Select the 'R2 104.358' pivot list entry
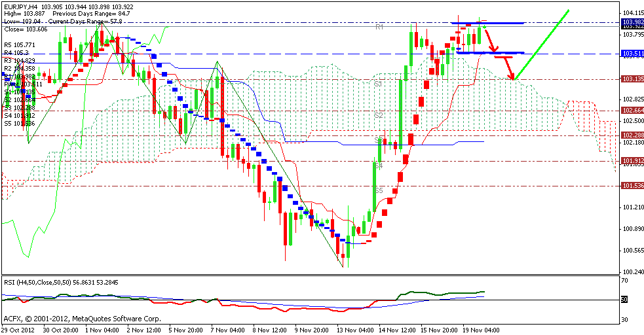The width and height of the screenshot is (644, 335). click(19, 69)
